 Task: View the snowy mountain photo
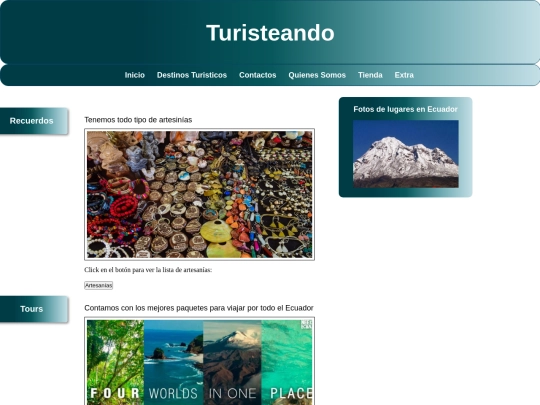pyautogui.click(x=406, y=154)
